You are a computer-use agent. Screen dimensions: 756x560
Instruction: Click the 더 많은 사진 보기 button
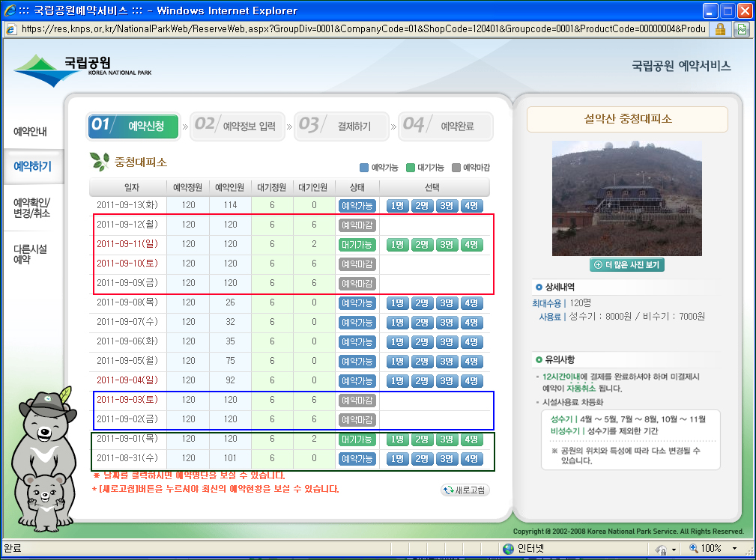627,265
